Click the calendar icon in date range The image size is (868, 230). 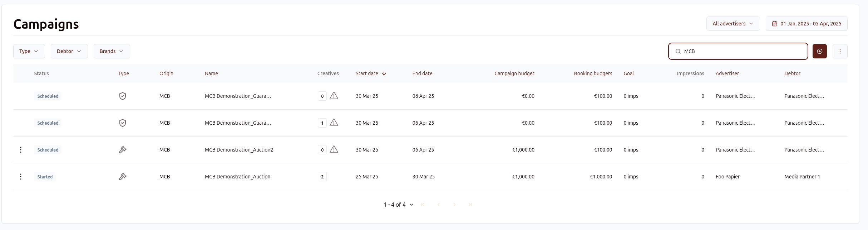coord(774,24)
